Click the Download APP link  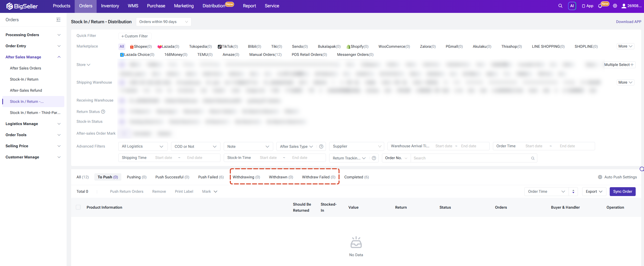[x=628, y=22]
